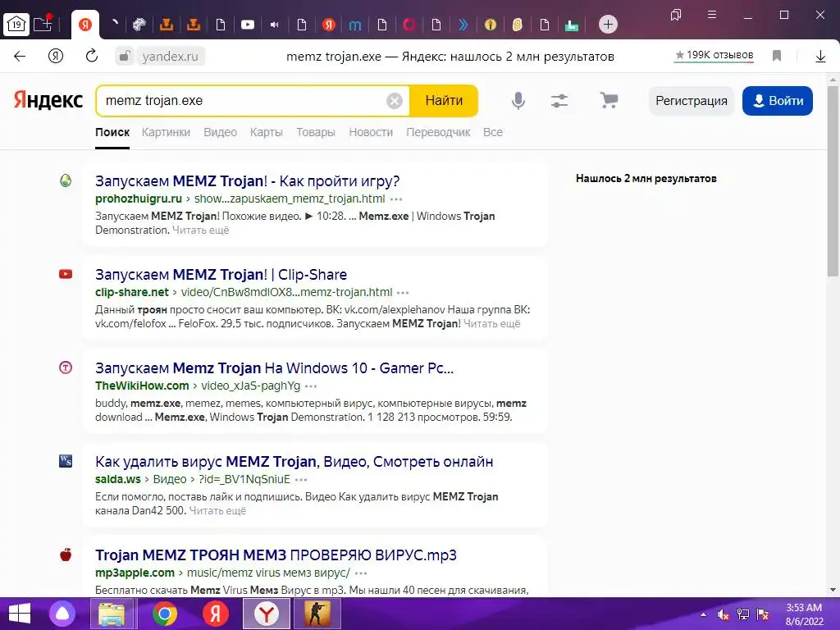
Task: Click the muted volume icon in system tray
Action: [724, 614]
